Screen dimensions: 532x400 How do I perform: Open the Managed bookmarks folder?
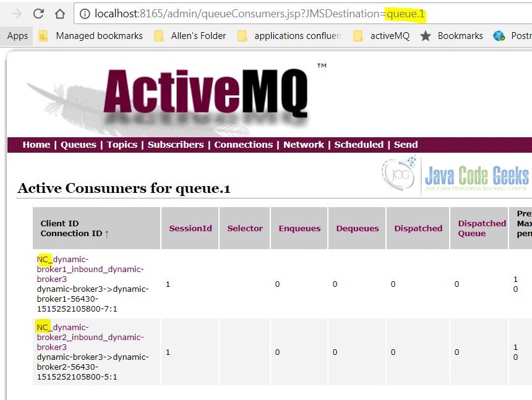tap(98, 36)
